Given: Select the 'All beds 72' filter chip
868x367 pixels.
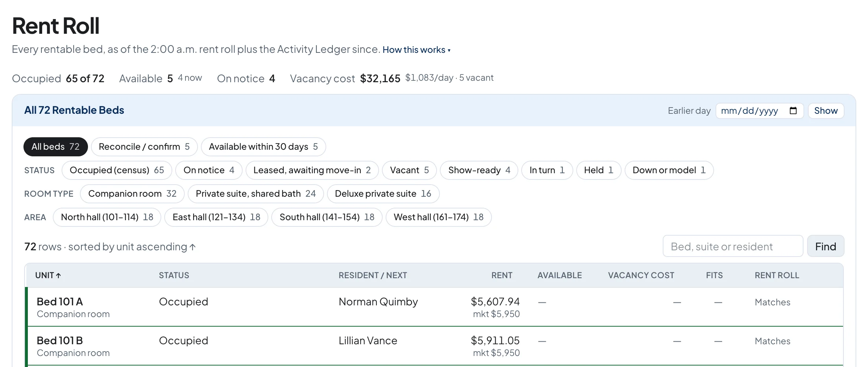Looking at the screenshot, I should 55,147.
